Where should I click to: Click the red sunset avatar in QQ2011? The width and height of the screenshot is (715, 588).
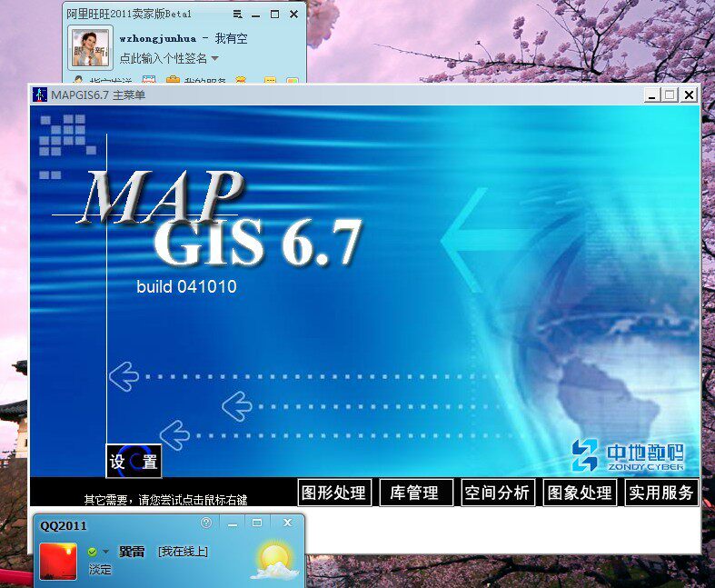(58, 562)
